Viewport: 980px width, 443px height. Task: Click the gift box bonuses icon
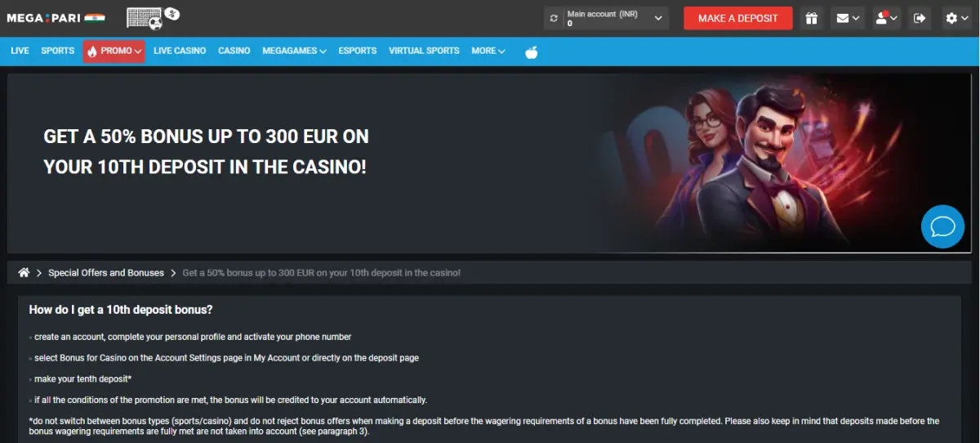pyautogui.click(x=810, y=18)
